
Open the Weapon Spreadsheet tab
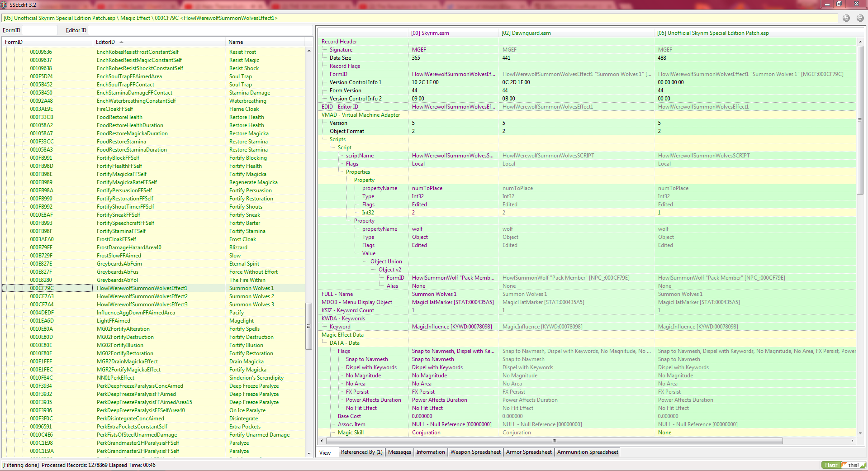475,452
